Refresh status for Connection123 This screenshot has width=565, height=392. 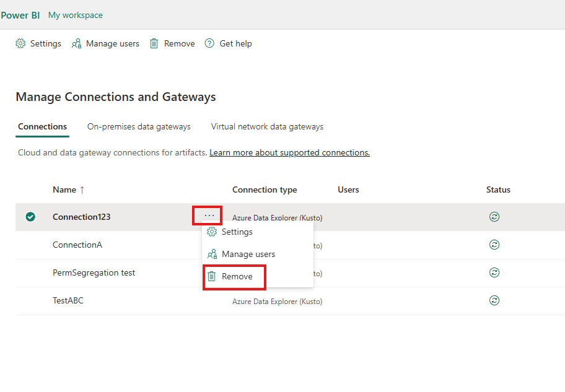pyautogui.click(x=494, y=217)
